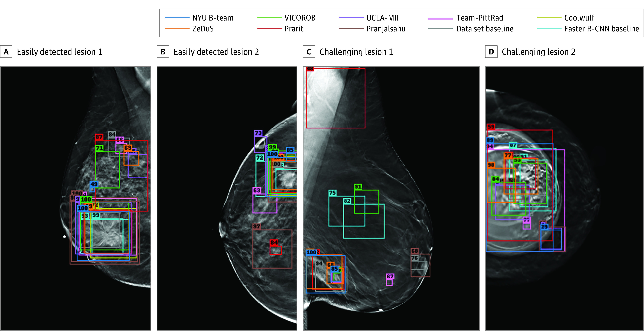Click red score label 48 in panel C
The image size is (644, 331).
coord(310,69)
